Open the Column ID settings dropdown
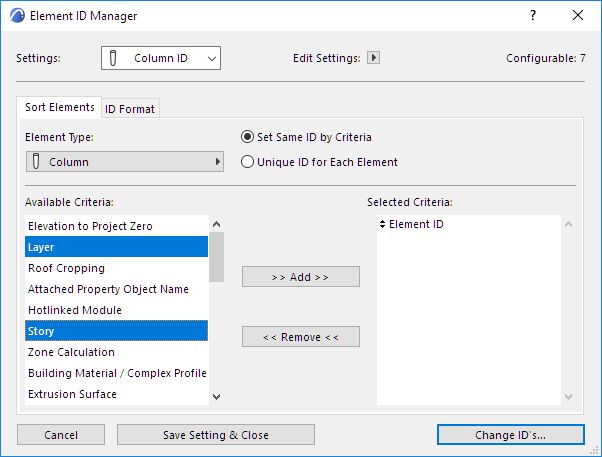The height and width of the screenshot is (457, 602). 160,58
